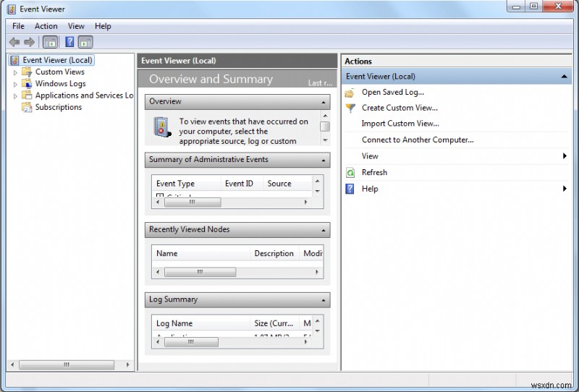Click the Custom Views folder icon

(27, 72)
